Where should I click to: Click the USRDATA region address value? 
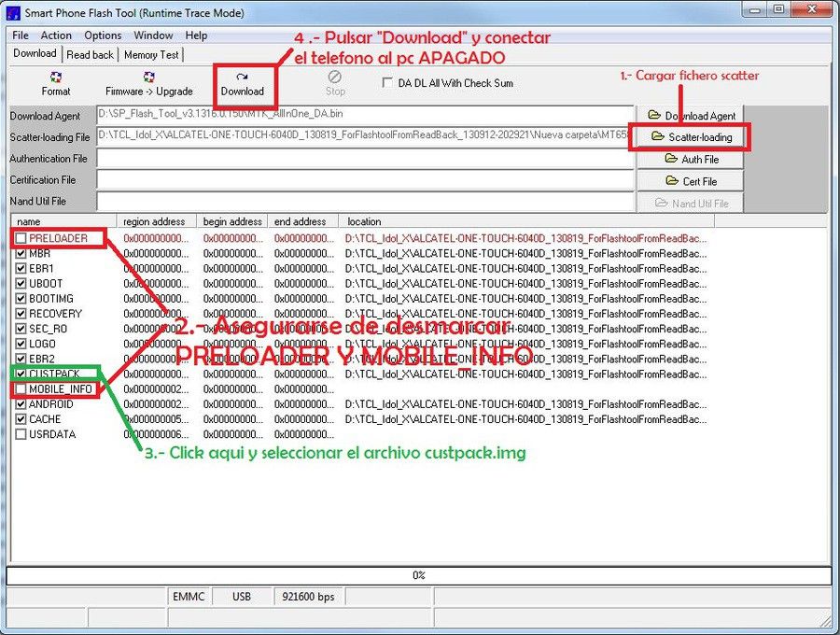click(156, 434)
